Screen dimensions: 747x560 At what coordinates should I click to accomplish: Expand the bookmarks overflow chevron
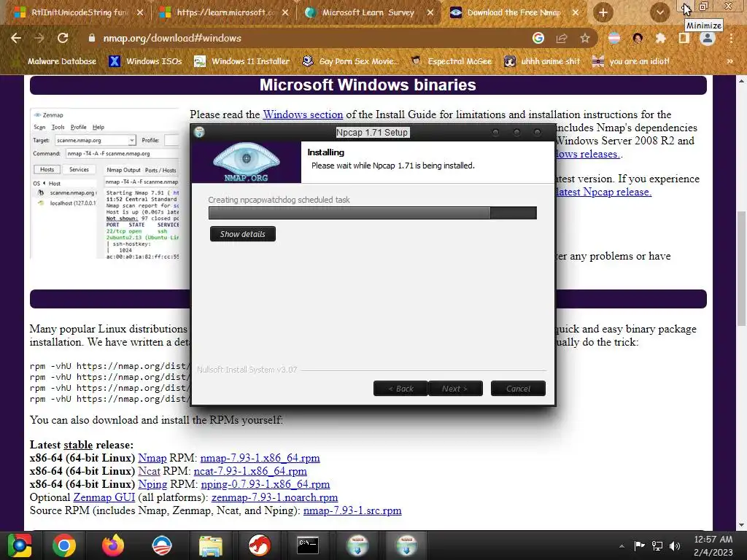click(x=729, y=61)
